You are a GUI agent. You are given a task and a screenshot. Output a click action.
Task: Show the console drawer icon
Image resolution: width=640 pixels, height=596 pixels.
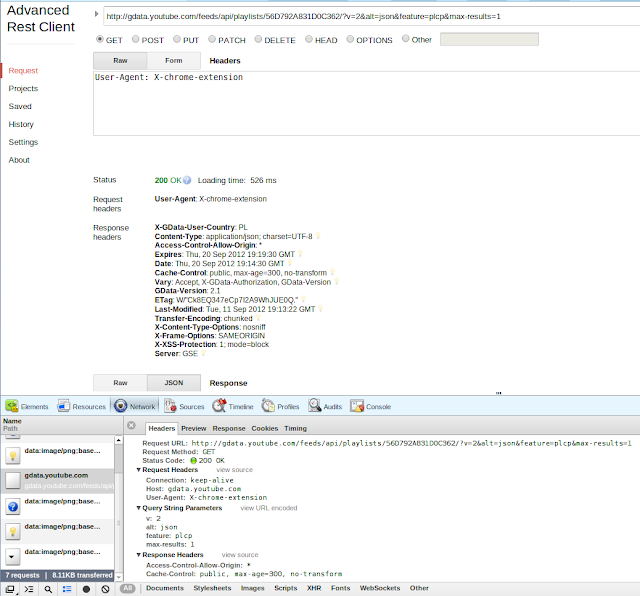point(29,589)
